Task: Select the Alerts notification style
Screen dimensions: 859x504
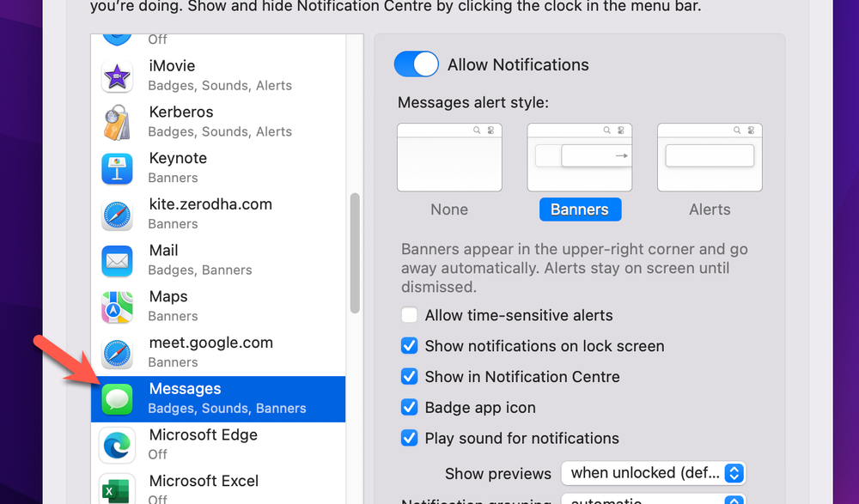Action: 710,157
